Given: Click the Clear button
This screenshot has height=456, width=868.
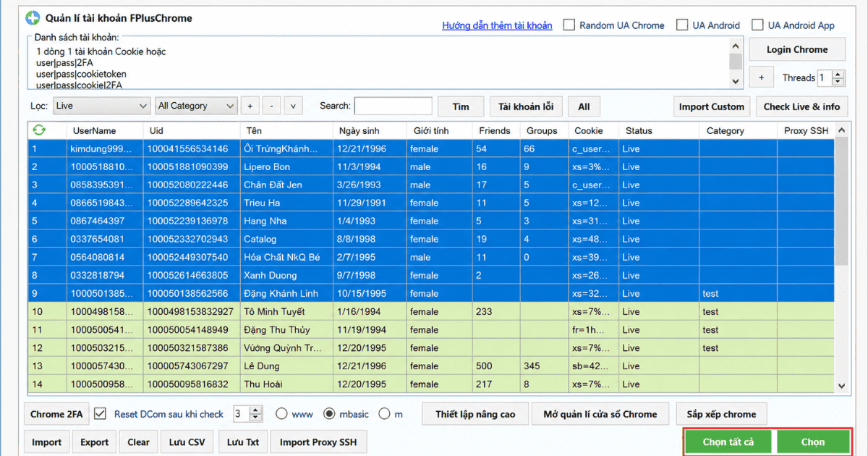Looking at the screenshot, I should [138, 442].
